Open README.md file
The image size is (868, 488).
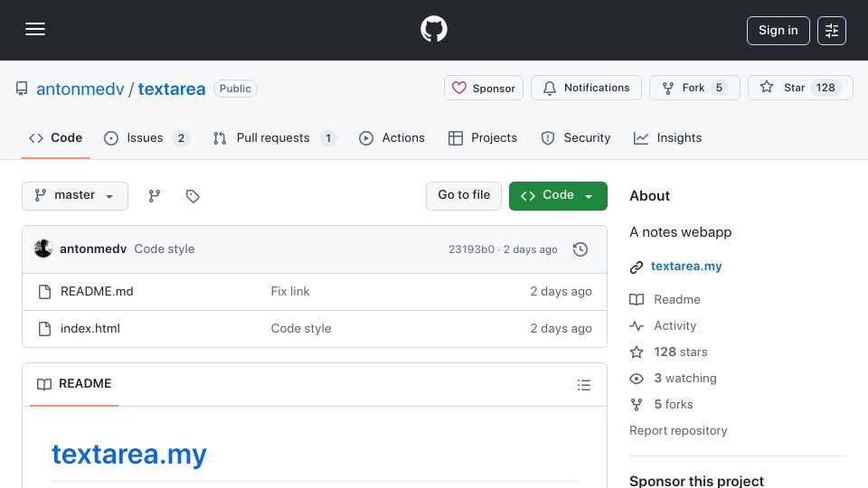pos(97,292)
